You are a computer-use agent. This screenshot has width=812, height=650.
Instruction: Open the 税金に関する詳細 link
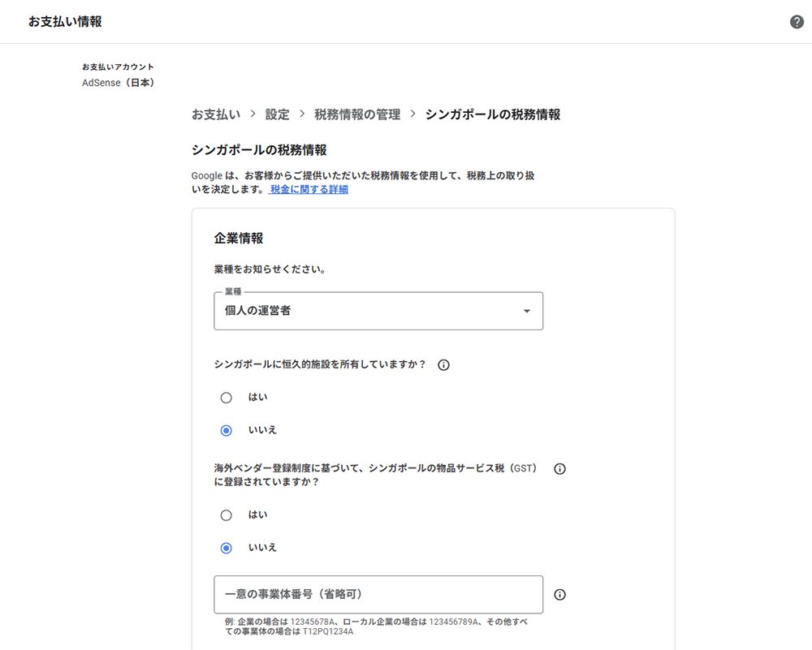[x=309, y=189]
